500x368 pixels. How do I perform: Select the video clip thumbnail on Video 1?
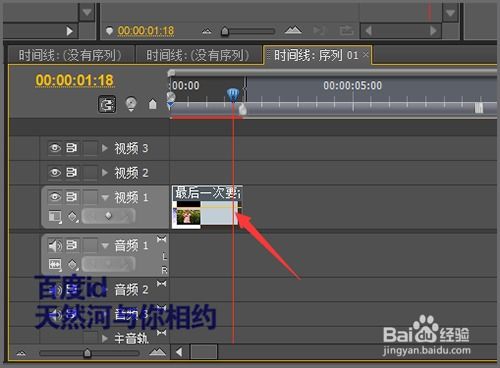click(188, 216)
